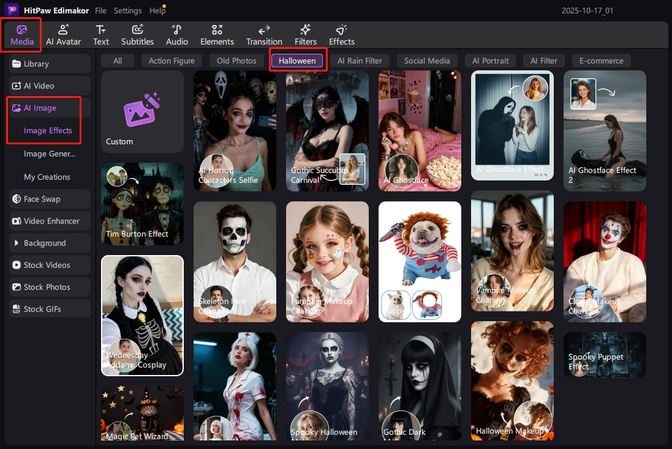This screenshot has height=449, width=672.
Task: Open the Transition tool icon
Action: tap(263, 35)
